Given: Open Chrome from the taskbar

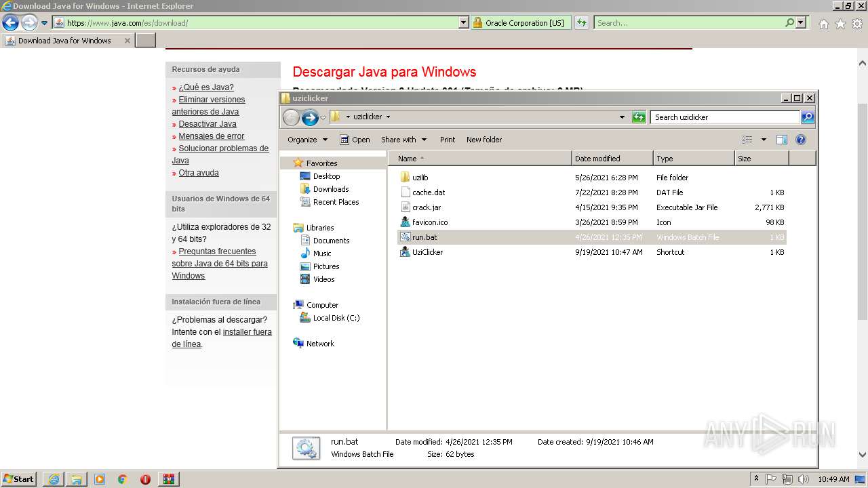Looking at the screenshot, I should 123,479.
